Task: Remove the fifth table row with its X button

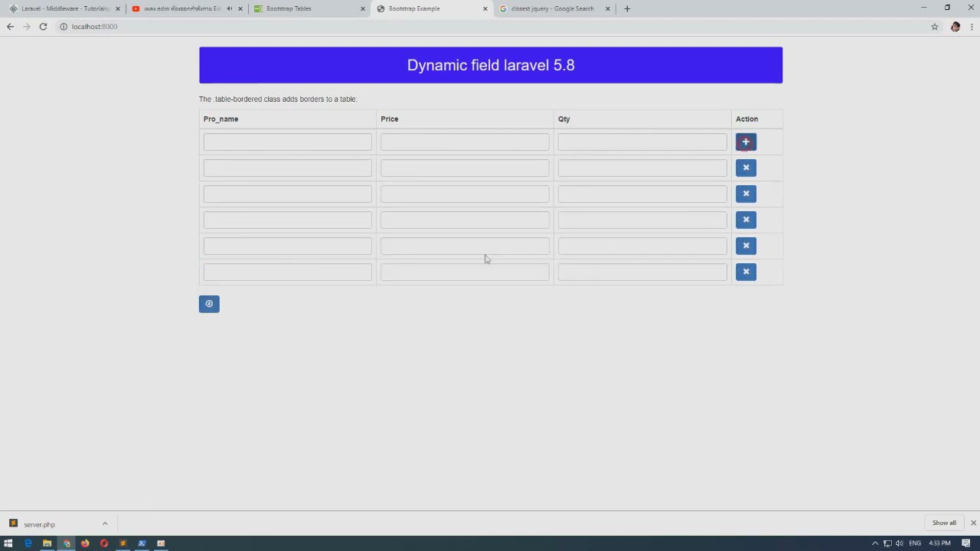Action: point(746,246)
